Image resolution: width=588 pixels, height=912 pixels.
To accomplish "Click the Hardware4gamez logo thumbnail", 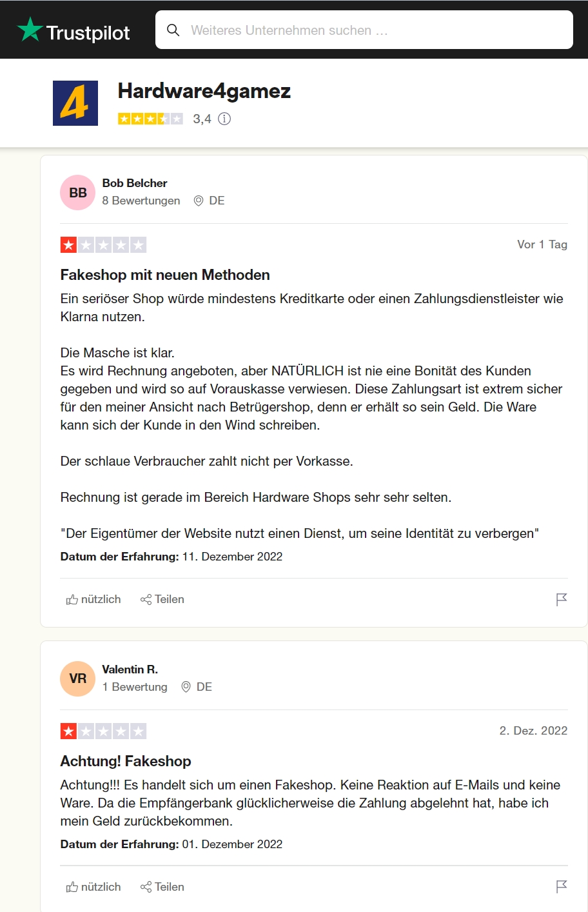I will (x=75, y=103).
